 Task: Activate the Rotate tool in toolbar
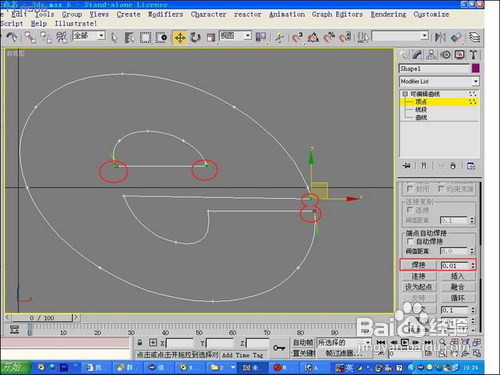(196, 38)
